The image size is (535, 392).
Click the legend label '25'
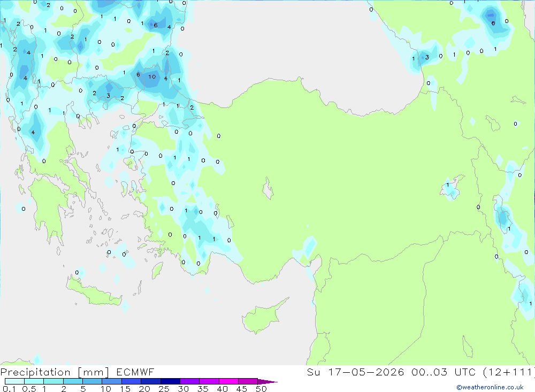(164, 389)
